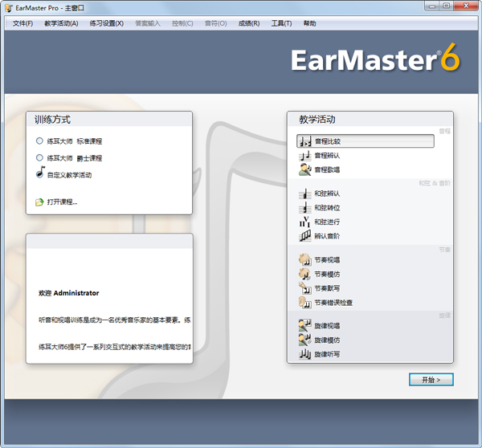Select the 旋律模仿 activity label
This screenshot has width=482, height=448.
327,340
